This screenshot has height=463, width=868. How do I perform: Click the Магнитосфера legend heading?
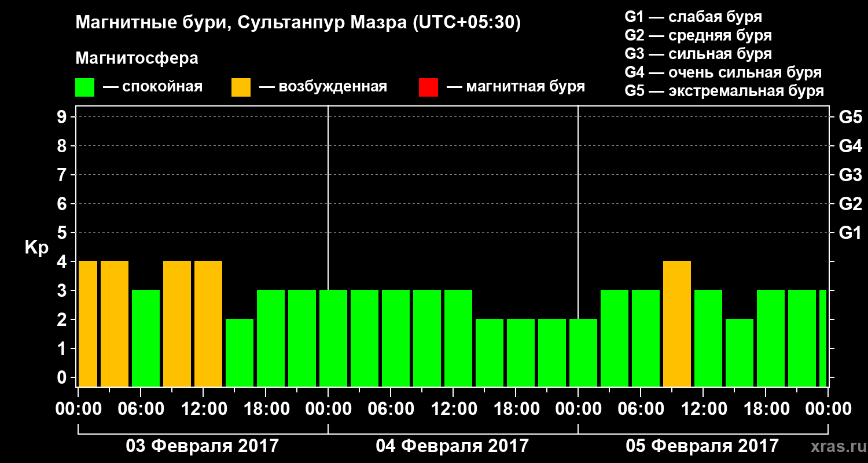(x=137, y=58)
